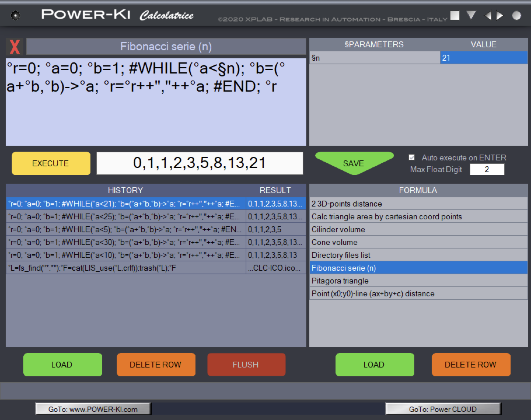The width and height of the screenshot is (531, 420).
Task: Open the GoTo: Power CLOUD link
Action: [x=443, y=409]
